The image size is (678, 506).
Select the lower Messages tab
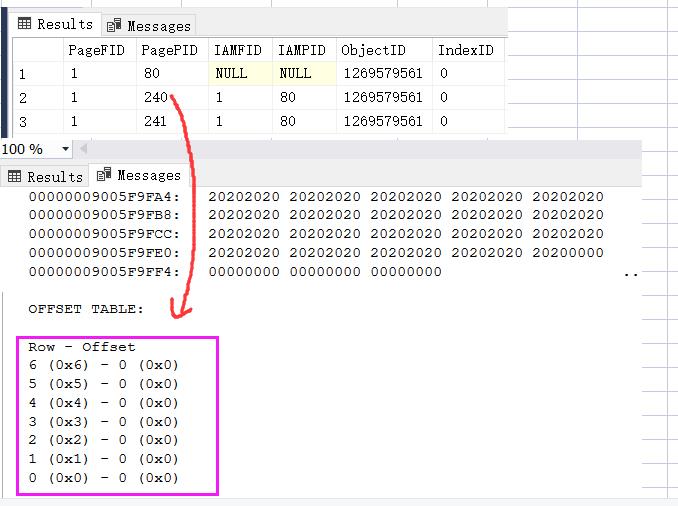[139, 175]
